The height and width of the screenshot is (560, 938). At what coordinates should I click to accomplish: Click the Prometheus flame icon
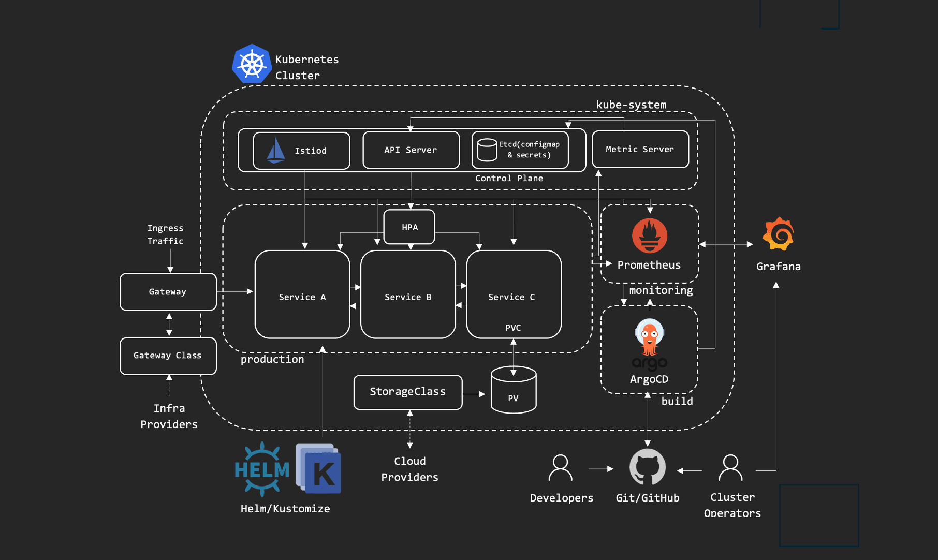click(649, 235)
